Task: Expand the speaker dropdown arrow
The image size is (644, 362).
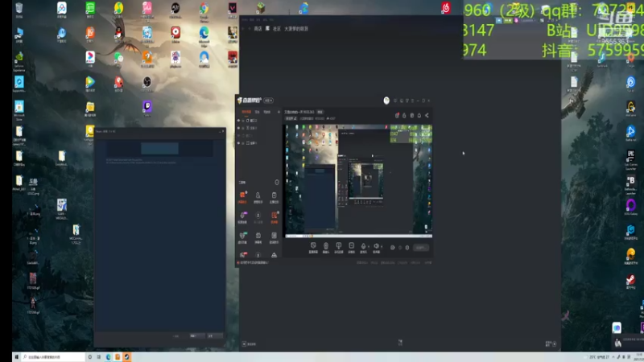Action: pos(381,247)
